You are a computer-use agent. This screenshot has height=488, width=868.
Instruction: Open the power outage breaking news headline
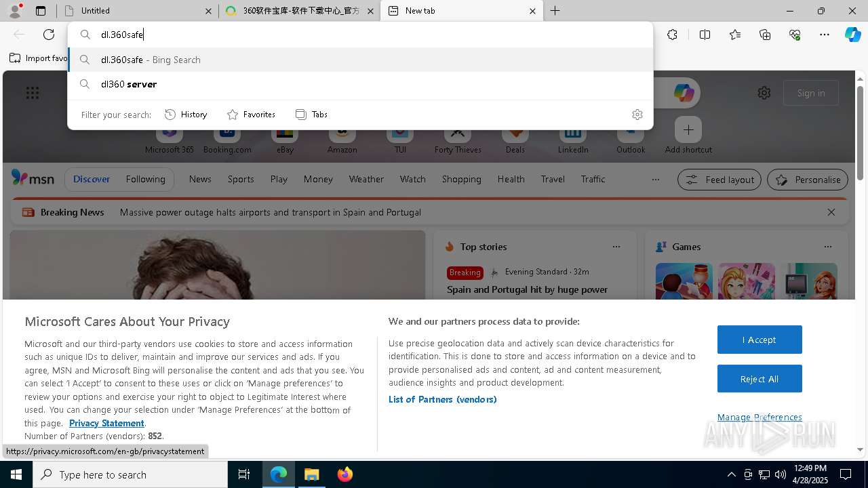coord(271,212)
